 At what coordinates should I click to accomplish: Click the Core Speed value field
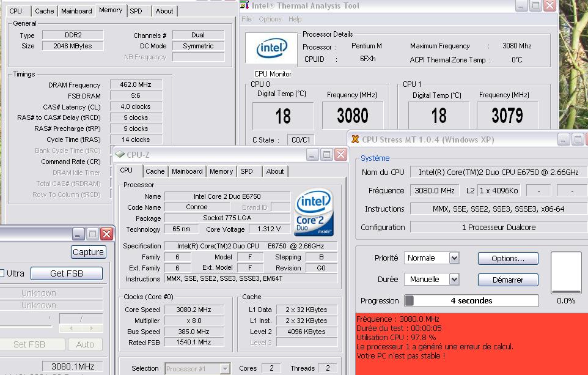pyautogui.click(x=194, y=310)
